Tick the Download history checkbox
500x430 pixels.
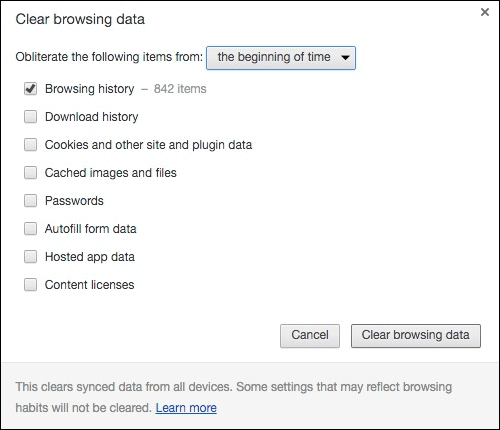click(x=30, y=117)
